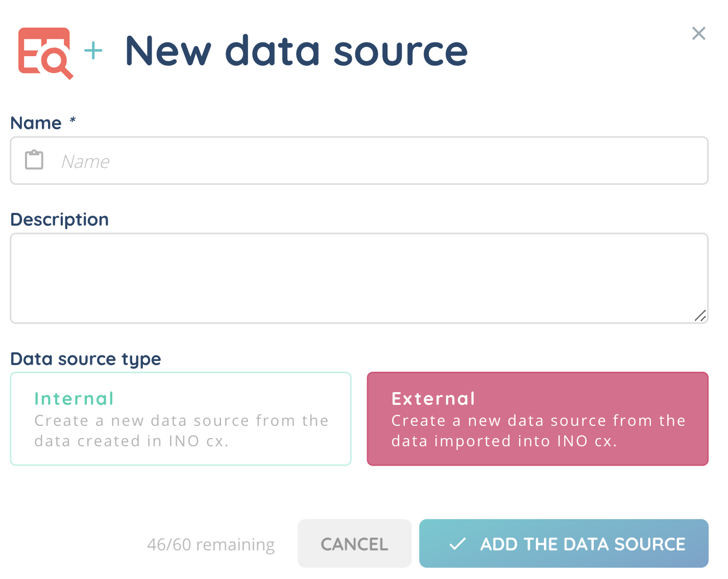Click the "Name" field label
The image size is (728, 579).
coord(36,123)
